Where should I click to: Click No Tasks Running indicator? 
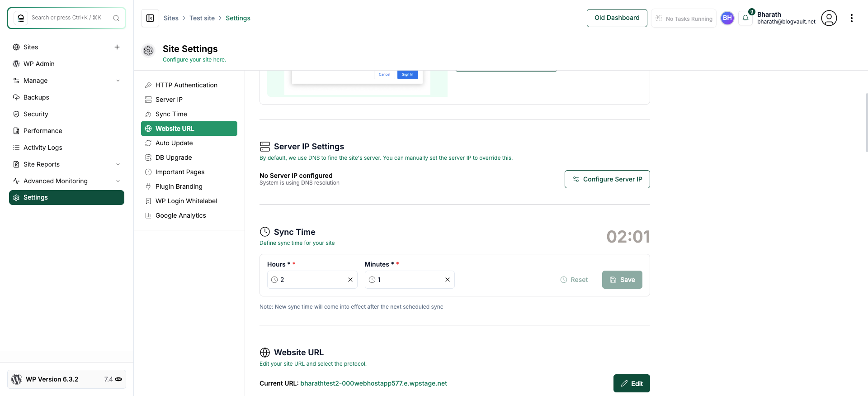[x=684, y=19]
